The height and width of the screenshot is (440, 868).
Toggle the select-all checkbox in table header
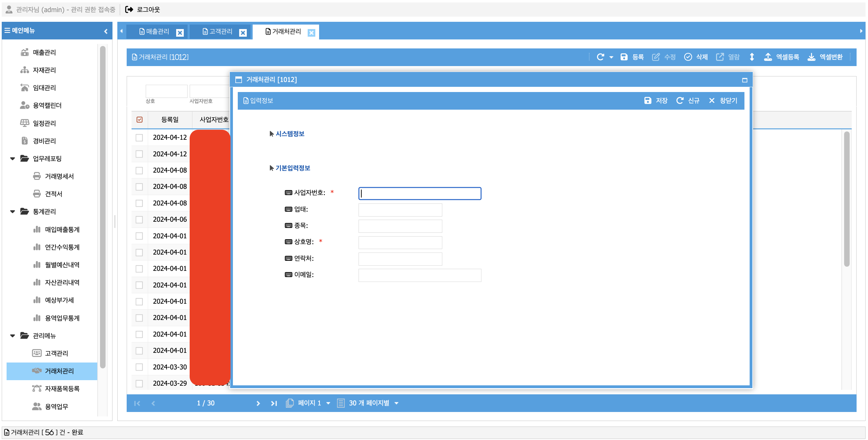tap(139, 120)
